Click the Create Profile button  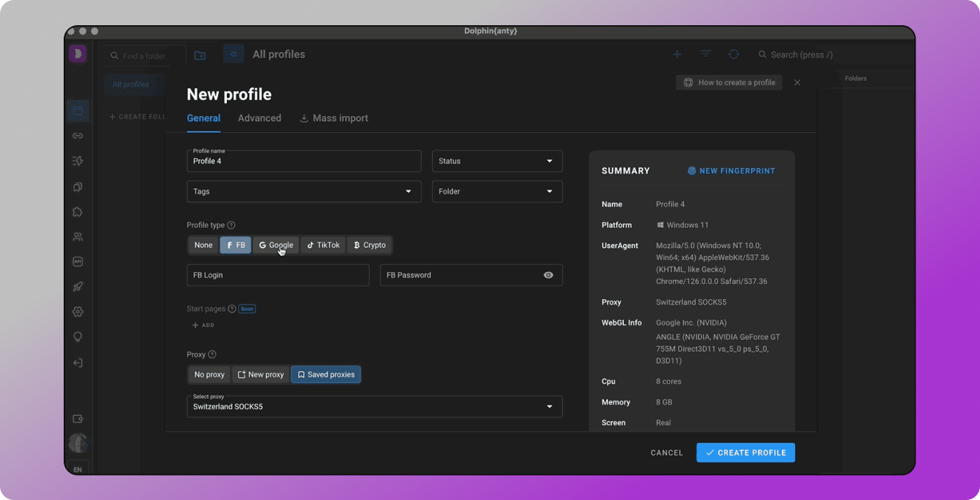(745, 452)
